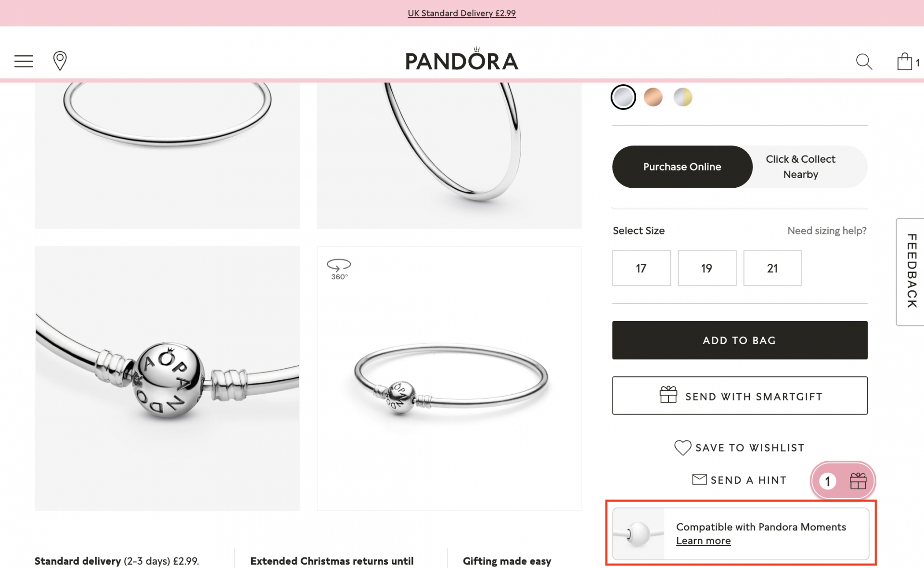924x568 pixels.
Task: Open the 360° view bracelet thumbnail
Action: [x=449, y=378]
